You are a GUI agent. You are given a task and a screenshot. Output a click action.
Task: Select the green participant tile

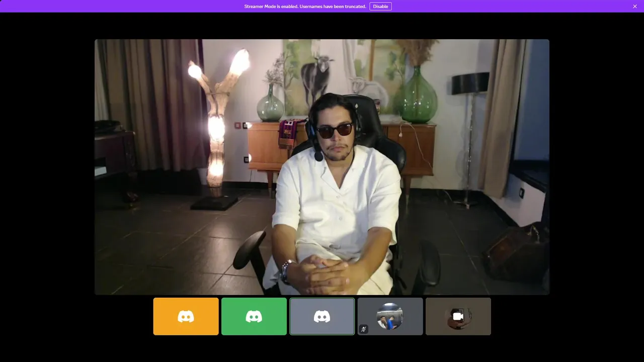(254, 316)
